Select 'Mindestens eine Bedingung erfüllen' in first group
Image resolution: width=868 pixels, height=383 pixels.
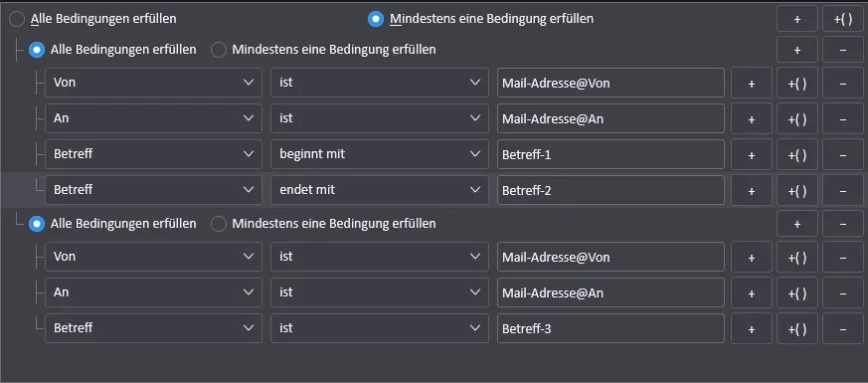point(219,50)
